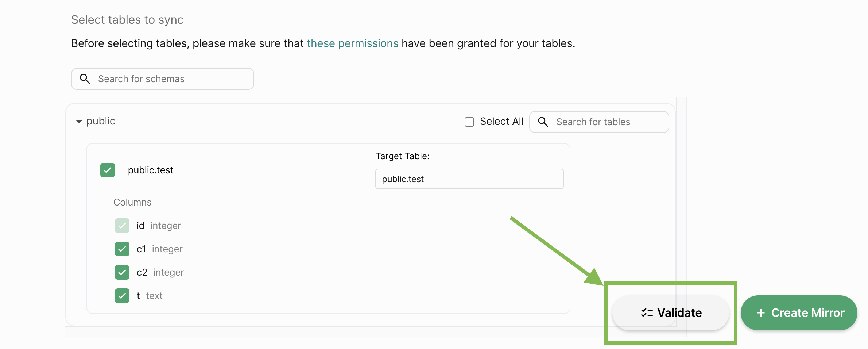Click the public schema name label
Viewport: 868px width, 349px height.
point(101,121)
